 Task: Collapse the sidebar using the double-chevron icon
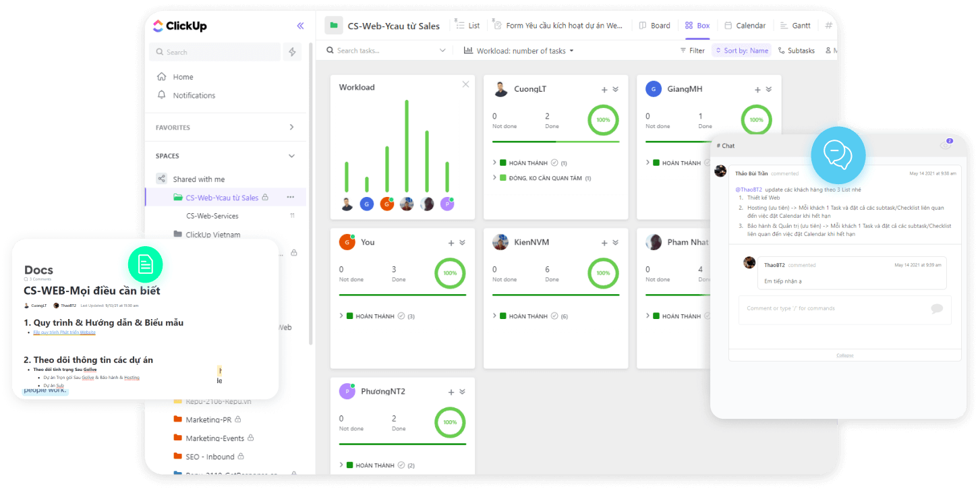(x=300, y=26)
